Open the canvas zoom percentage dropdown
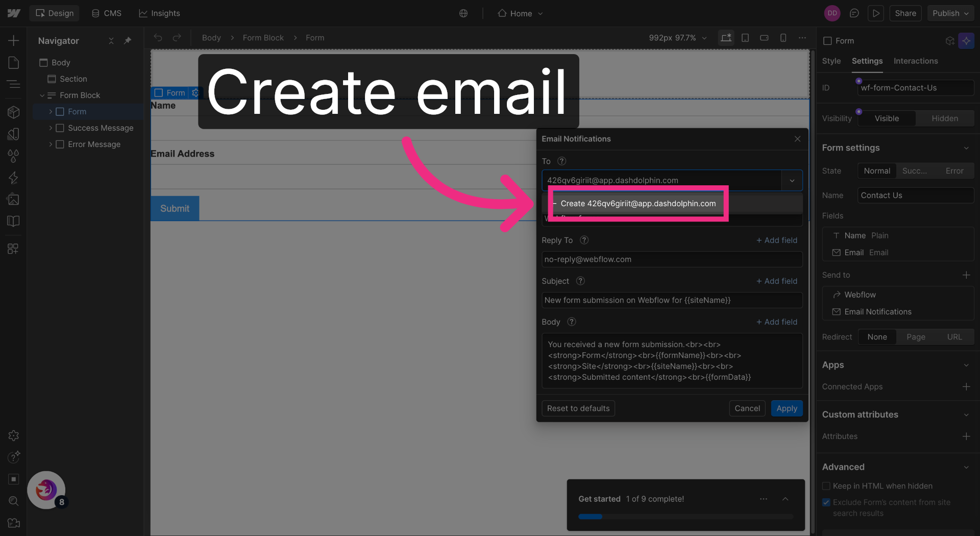Viewport: 980px width, 536px height. (678, 38)
